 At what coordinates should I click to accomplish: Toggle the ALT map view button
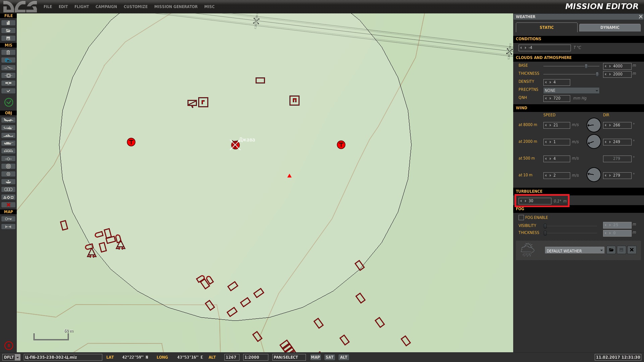point(343,357)
